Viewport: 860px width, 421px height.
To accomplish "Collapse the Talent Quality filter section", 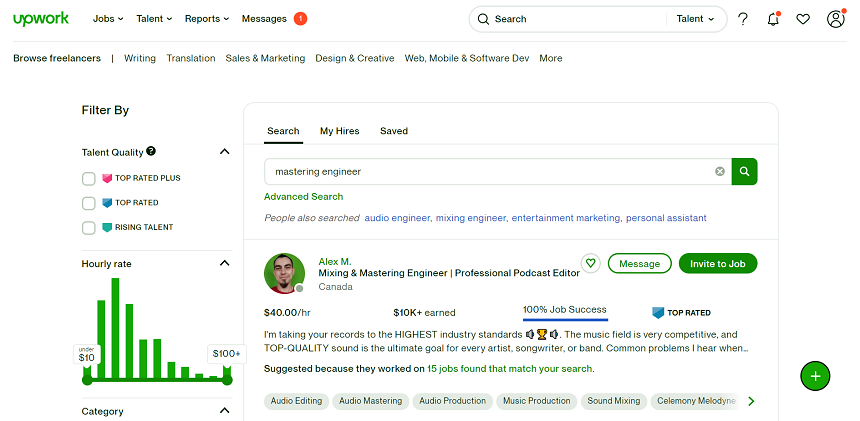I will pos(224,152).
